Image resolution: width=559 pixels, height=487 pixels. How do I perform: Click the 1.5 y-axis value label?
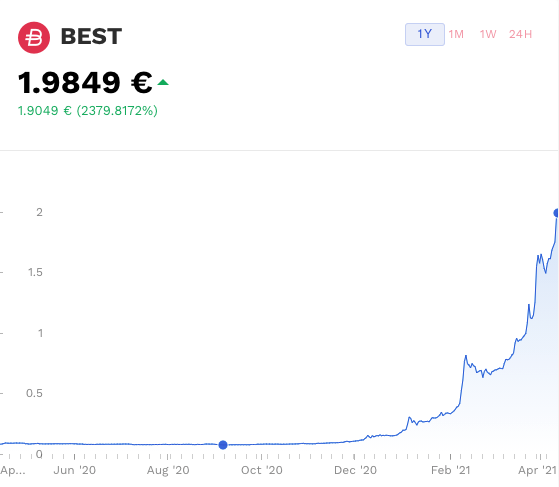(35, 272)
